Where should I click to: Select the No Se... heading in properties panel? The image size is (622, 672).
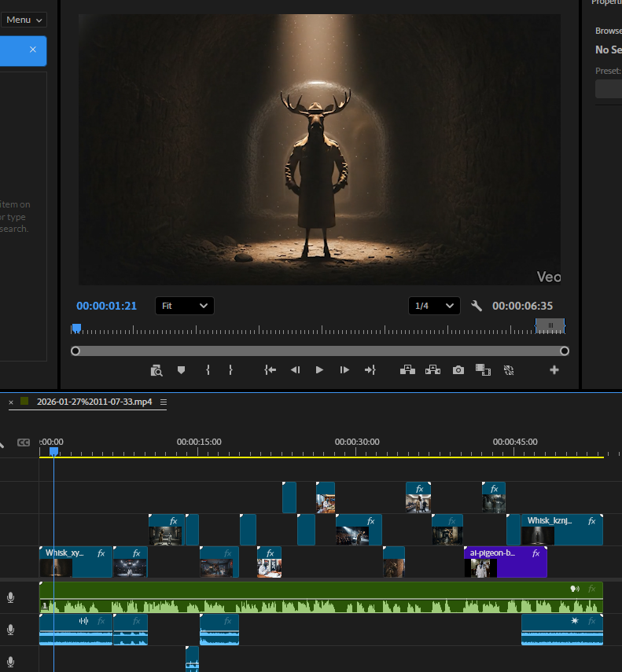pyautogui.click(x=609, y=50)
